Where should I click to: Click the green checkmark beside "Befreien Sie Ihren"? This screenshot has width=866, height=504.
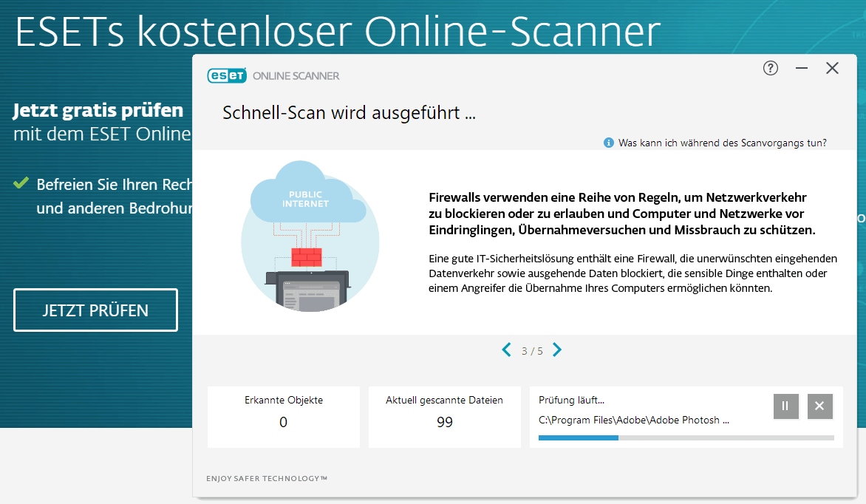pyautogui.click(x=21, y=183)
